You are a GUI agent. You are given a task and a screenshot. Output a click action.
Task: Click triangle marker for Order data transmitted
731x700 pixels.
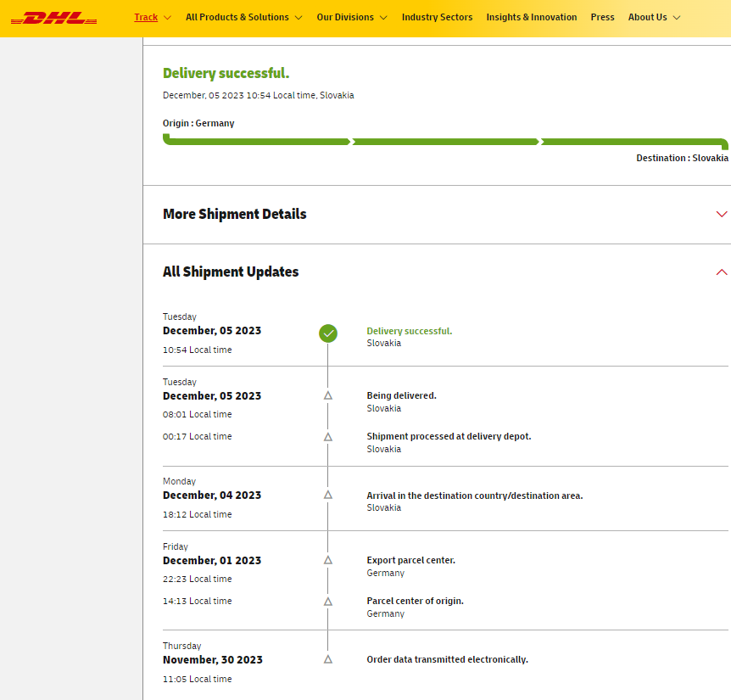point(328,659)
